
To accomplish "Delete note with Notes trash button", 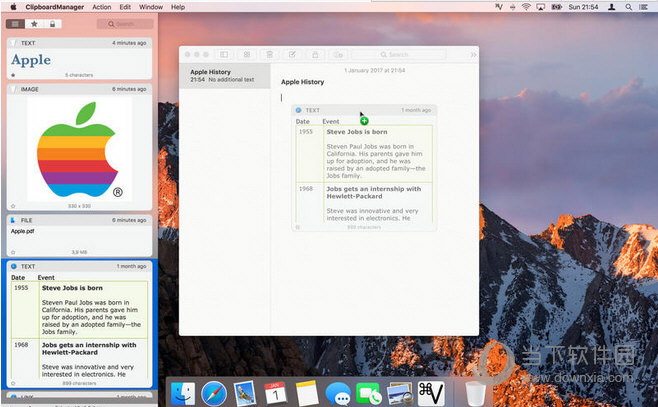I will [x=270, y=55].
